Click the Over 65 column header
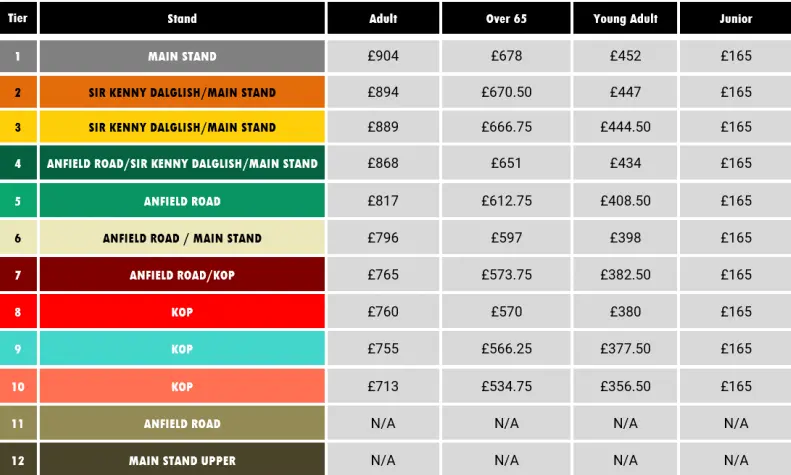 coord(506,19)
